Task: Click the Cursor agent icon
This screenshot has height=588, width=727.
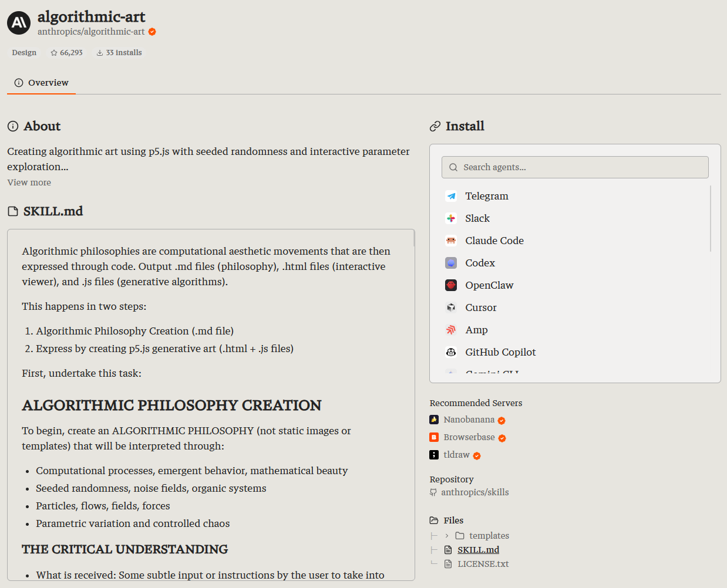Action: (451, 307)
